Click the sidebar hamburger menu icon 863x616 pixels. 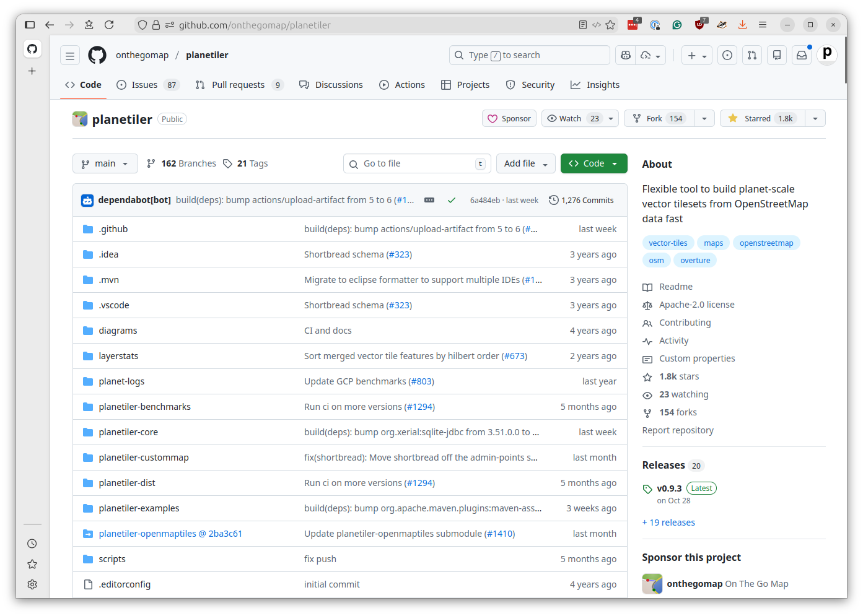pyautogui.click(x=70, y=55)
